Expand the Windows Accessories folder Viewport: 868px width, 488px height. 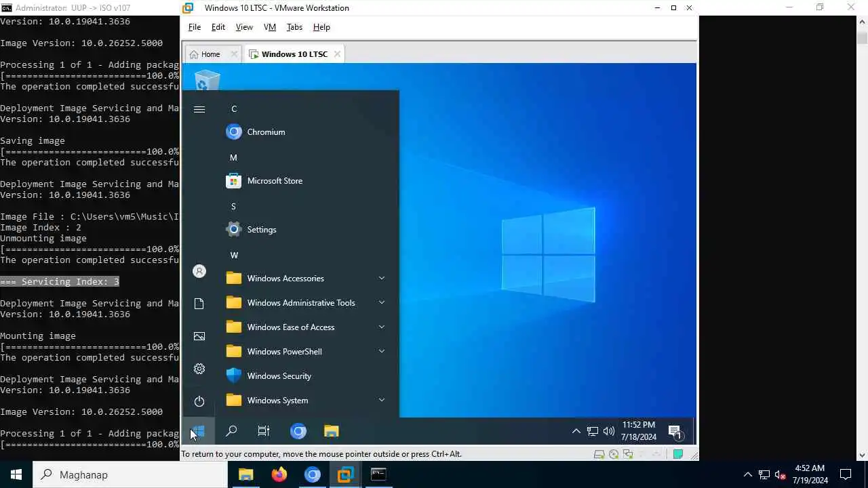(305, 279)
